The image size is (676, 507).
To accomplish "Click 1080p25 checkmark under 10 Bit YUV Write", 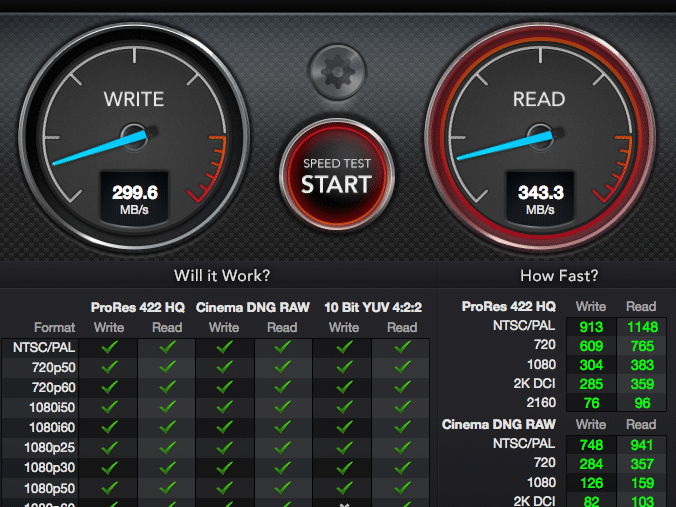I will click(x=344, y=447).
